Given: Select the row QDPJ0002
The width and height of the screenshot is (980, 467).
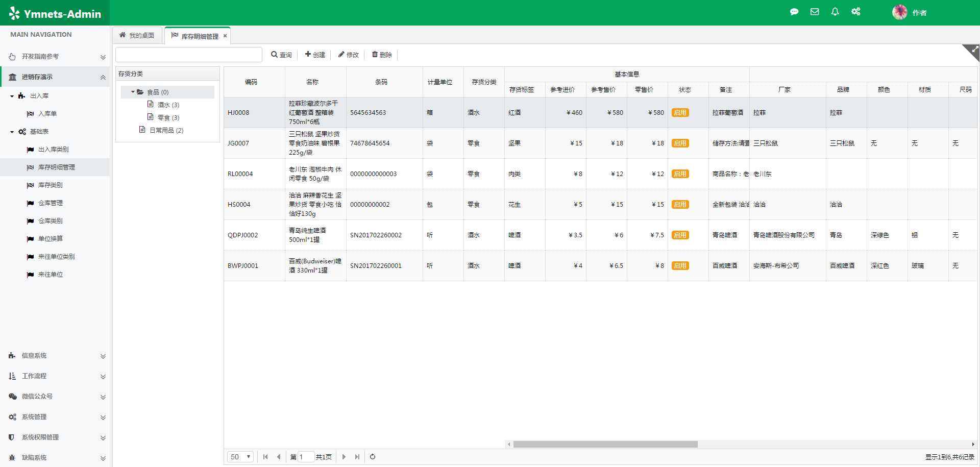Looking at the screenshot, I should click(601, 235).
